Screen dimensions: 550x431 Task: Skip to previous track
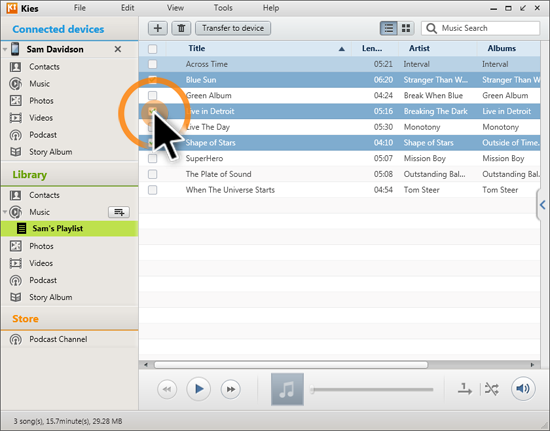(167, 389)
